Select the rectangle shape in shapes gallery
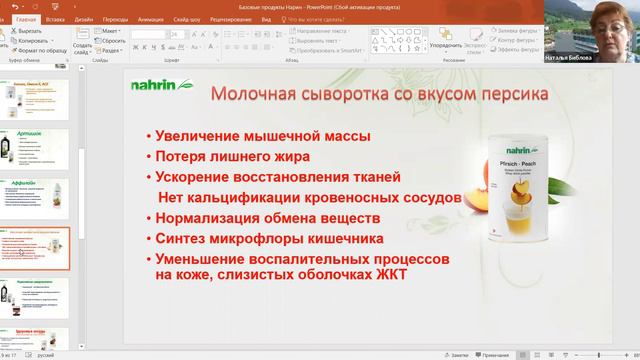The height and width of the screenshot is (360, 640). (x=401, y=31)
